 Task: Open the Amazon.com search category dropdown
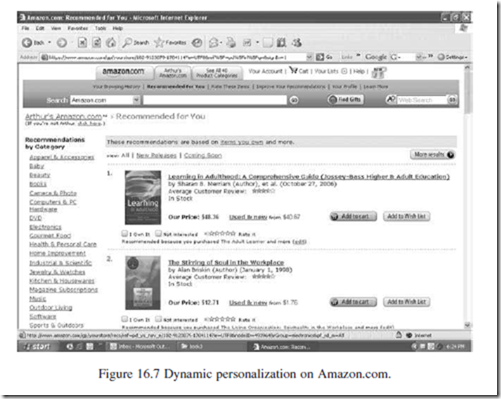pyautogui.click(x=136, y=100)
